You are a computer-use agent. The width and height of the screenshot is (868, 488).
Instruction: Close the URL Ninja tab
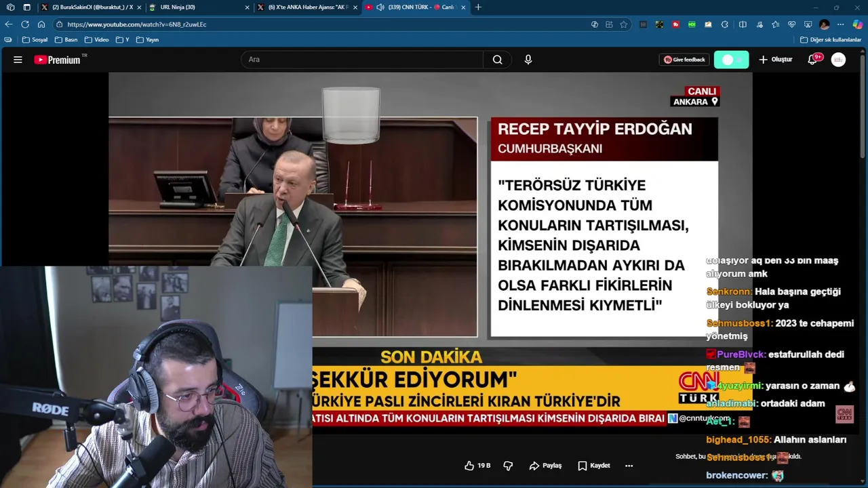coord(247,7)
